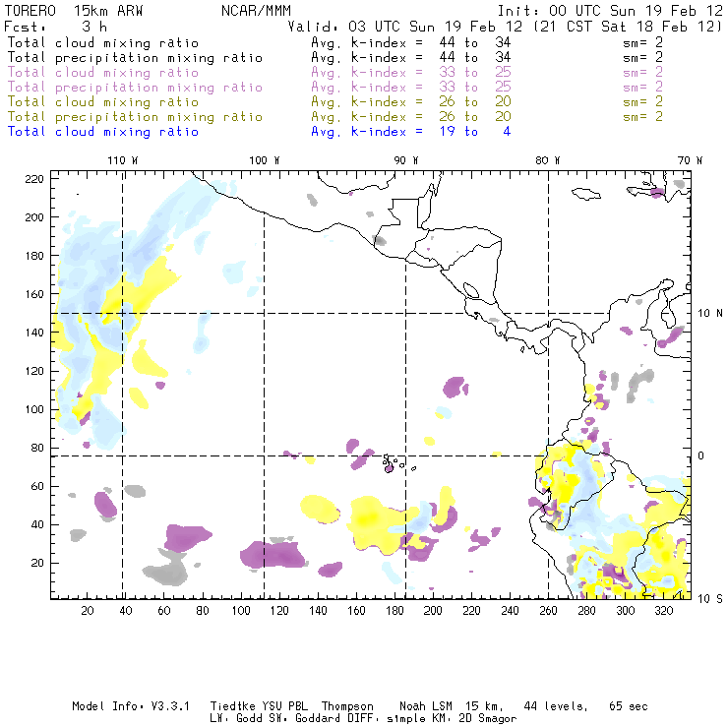Click the 220 y-axis tick label
Screen dimensions: 728x728
(x=34, y=179)
